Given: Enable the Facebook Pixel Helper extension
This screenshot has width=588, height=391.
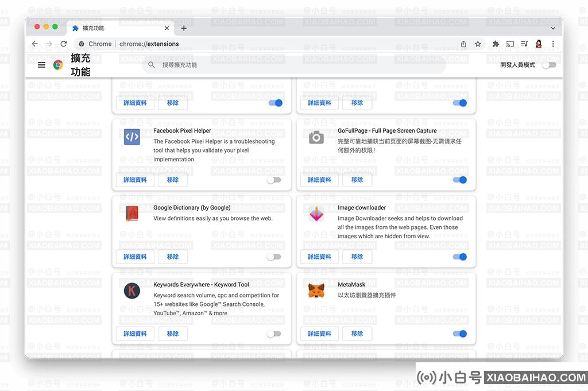Looking at the screenshot, I should (x=274, y=180).
